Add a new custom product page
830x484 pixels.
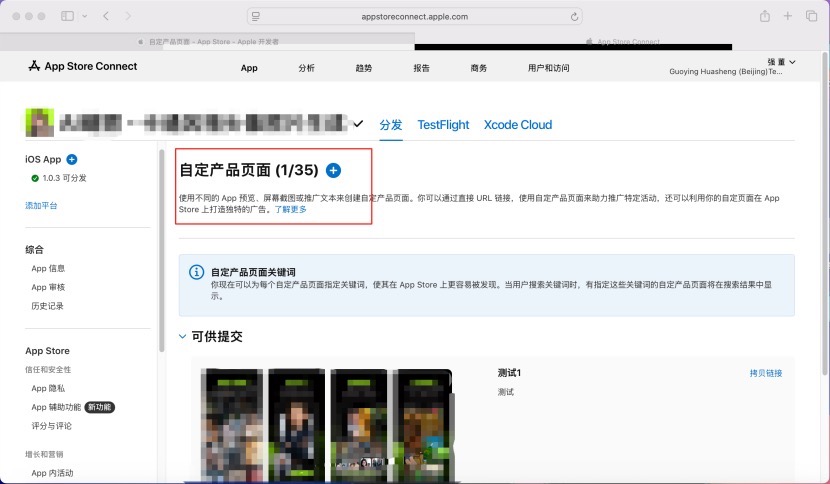pos(333,170)
